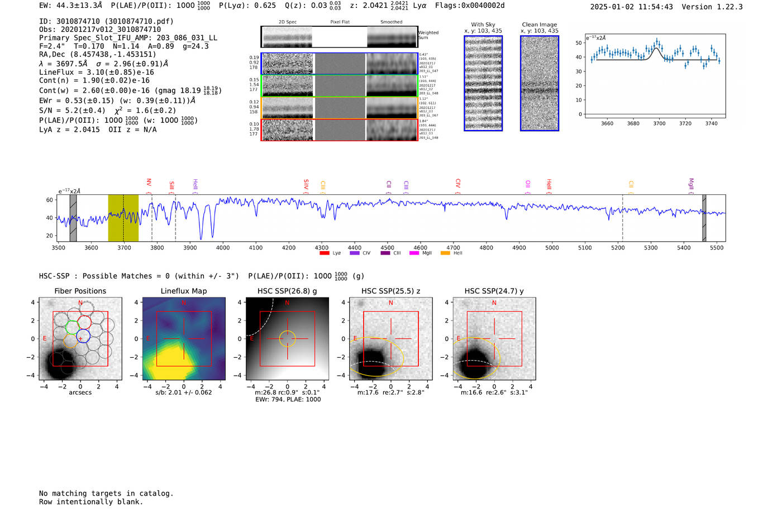The width and height of the screenshot is (782, 532).
Task: Click the magenta MgII legend swatch
Action: pos(414,253)
